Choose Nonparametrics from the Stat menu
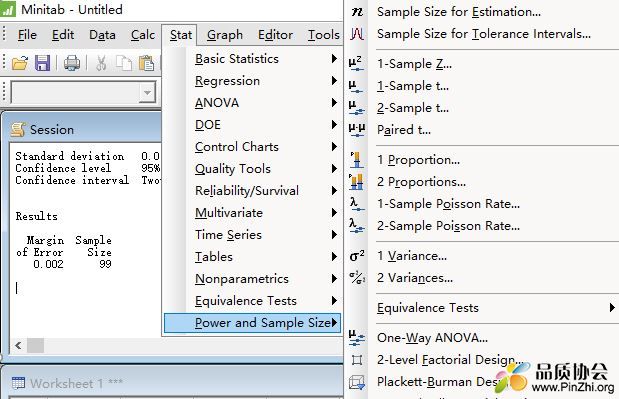619x399 pixels. click(252, 279)
